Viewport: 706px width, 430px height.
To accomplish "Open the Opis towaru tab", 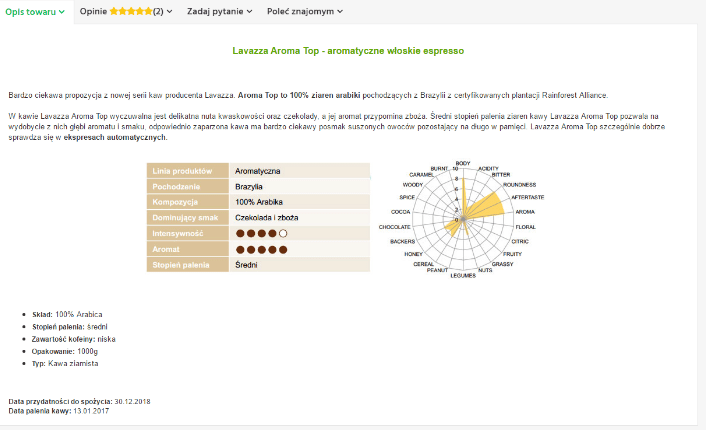I will [35, 12].
